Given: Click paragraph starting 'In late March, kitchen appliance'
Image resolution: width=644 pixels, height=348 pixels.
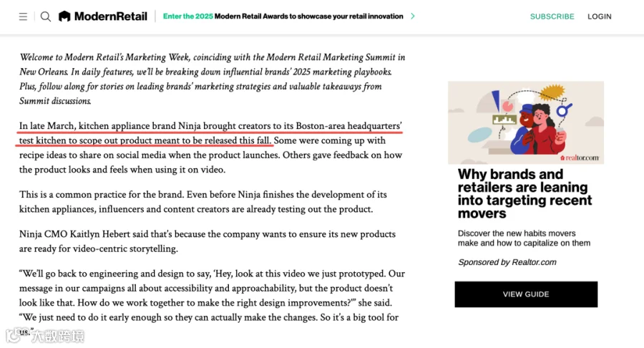Looking at the screenshot, I should 210,148.
